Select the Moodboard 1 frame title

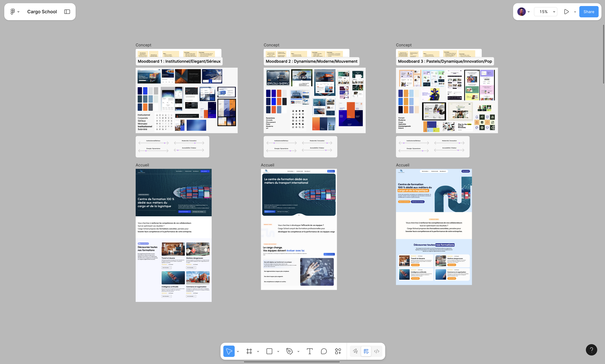pos(179,61)
